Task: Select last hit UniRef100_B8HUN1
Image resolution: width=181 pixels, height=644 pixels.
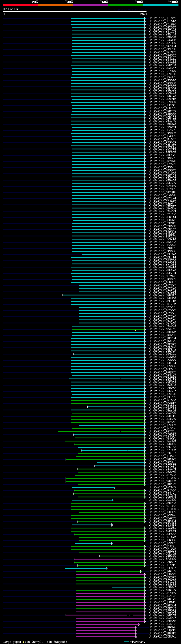Action: click(162, 637)
